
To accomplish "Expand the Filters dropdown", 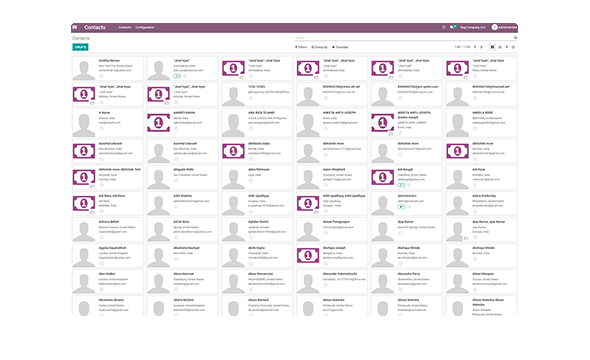I will 301,47.
